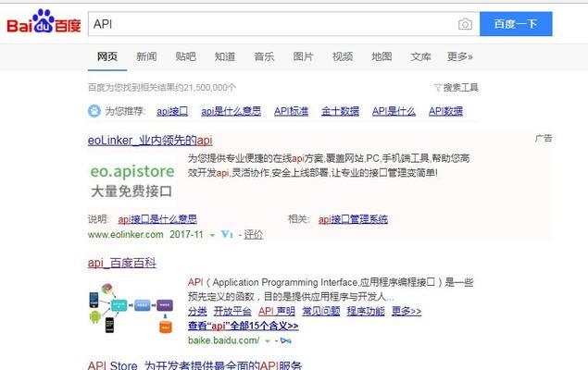Open API Store result title at bottom
This screenshot has height=370, width=588.
195,365
